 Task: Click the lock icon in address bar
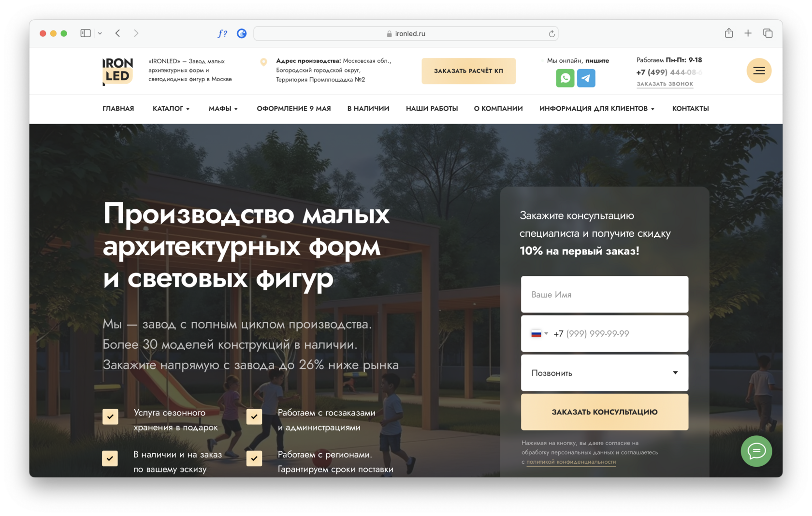(x=389, y=34)
